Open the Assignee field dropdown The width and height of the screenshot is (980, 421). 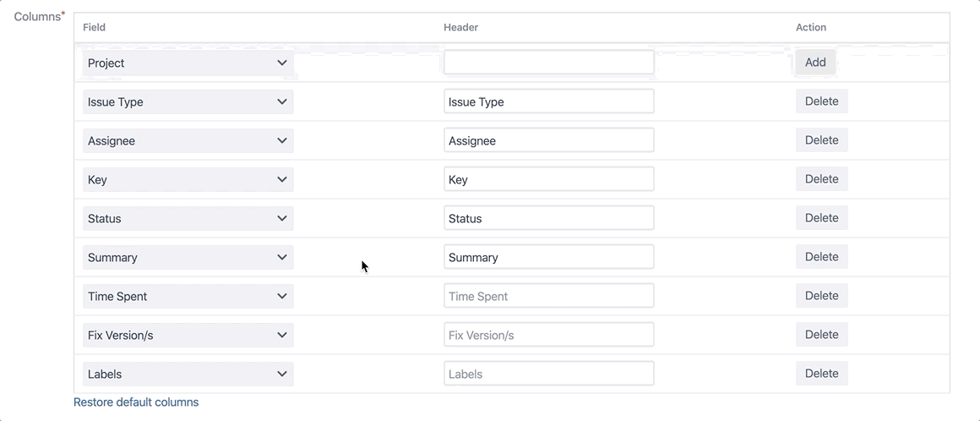click(188, 140)
